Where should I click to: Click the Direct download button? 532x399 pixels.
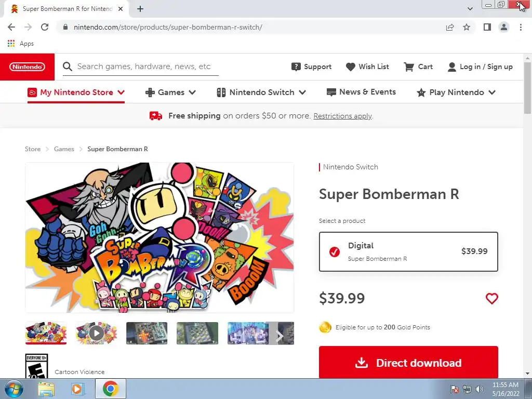pos(408,363)
